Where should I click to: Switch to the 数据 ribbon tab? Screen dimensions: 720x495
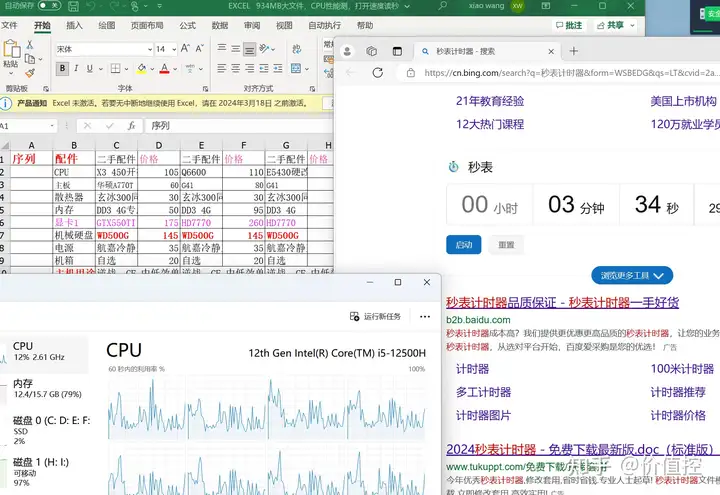click(x=220, y=25)
